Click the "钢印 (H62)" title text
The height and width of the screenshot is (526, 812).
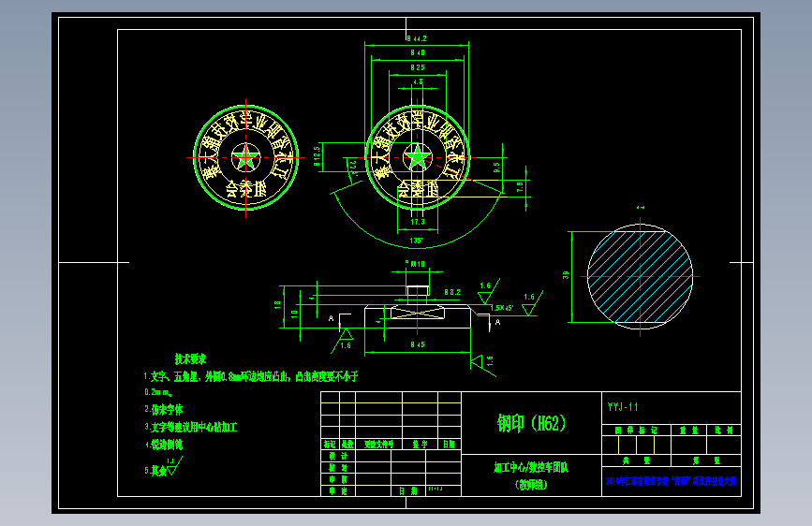(x=531, y=423)
